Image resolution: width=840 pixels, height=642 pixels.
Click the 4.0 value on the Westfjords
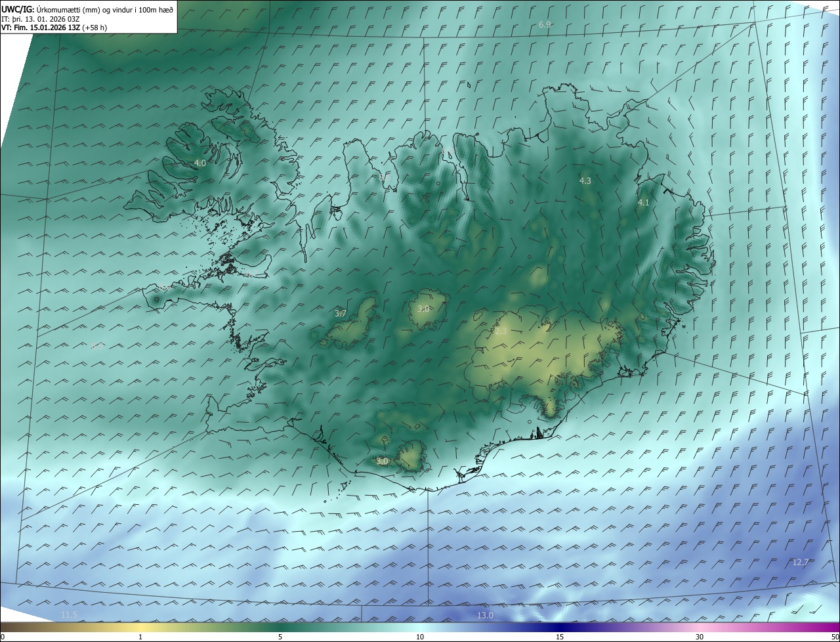coord(200,163)
